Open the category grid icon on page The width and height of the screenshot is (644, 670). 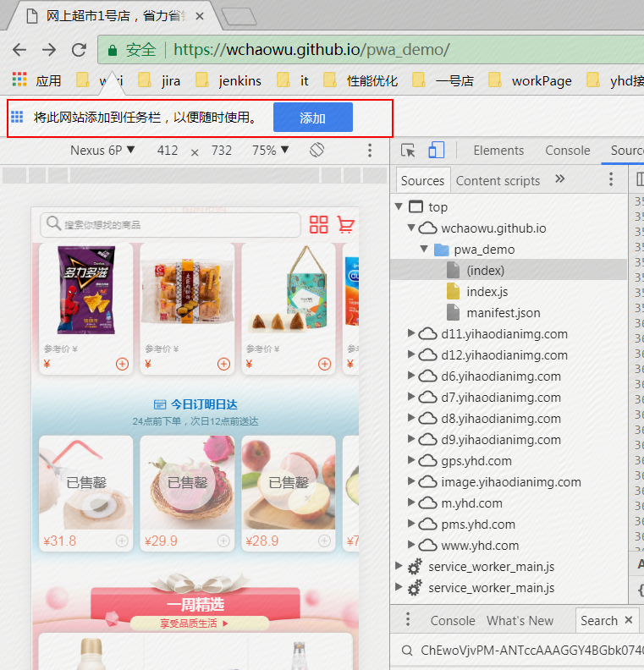[x=319, y=224]
